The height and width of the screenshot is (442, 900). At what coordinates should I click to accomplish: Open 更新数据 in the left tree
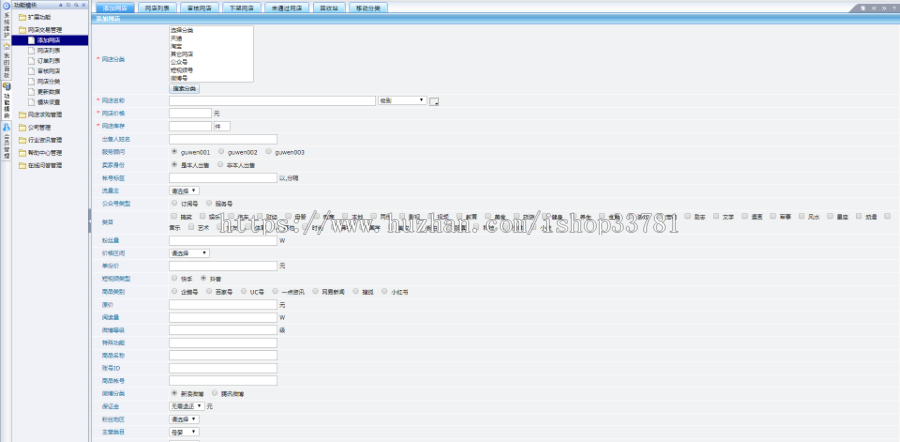(x=49, y=92)
